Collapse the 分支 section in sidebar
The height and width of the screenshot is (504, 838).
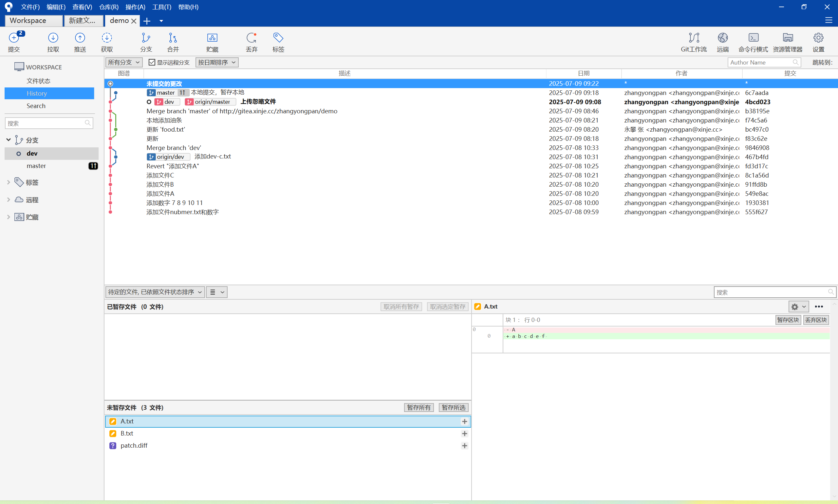[9, 140]
